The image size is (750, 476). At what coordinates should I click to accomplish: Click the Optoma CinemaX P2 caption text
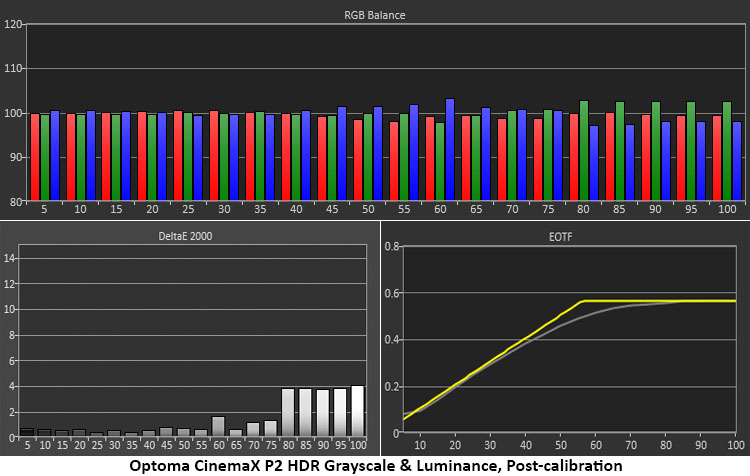pyautogui.click(x=375, y=466)
